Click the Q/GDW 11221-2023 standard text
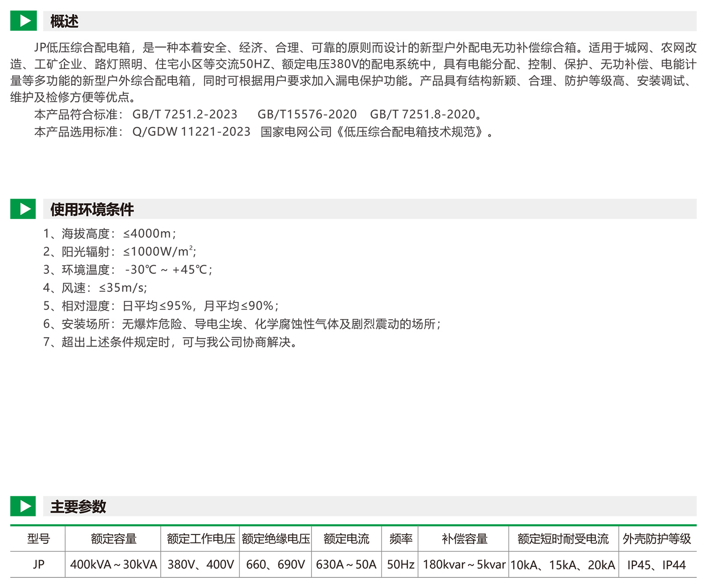 [x=191, y=132]
